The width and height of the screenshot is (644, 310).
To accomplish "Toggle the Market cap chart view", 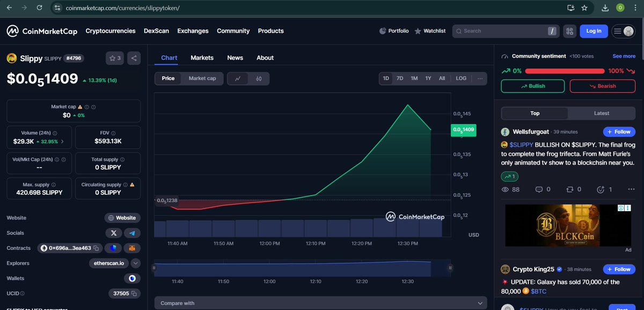I will coord(202,78).
